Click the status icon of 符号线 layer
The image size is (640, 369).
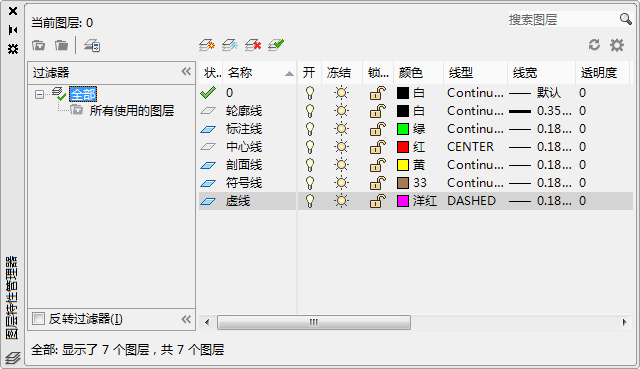(x=208, y=183)
